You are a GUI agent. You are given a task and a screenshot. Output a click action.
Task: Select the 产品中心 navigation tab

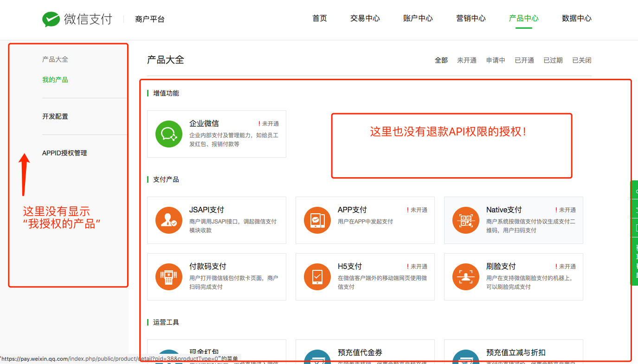coord(524,19)
